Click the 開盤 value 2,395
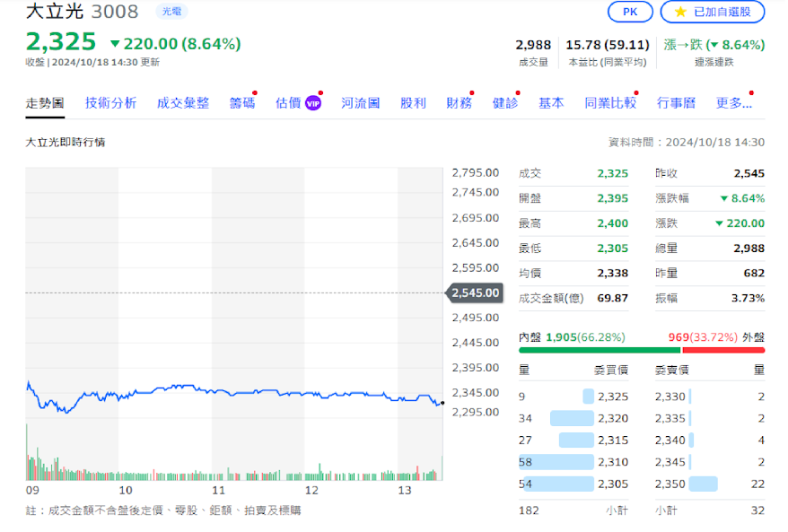This screenshot has height=532, width=788. click(613, 198)
